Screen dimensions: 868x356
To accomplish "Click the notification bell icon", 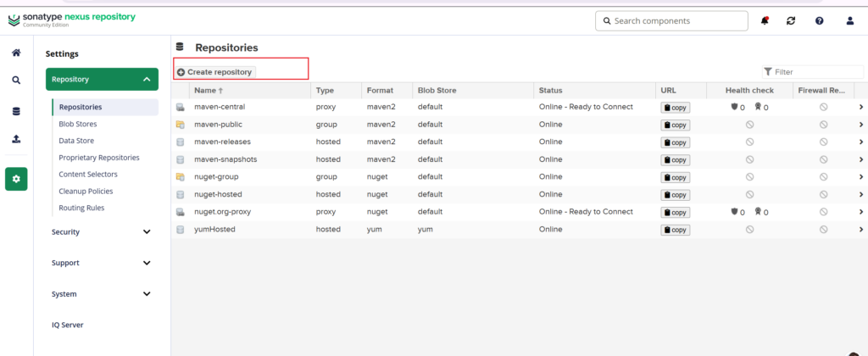I will [765, 20].
